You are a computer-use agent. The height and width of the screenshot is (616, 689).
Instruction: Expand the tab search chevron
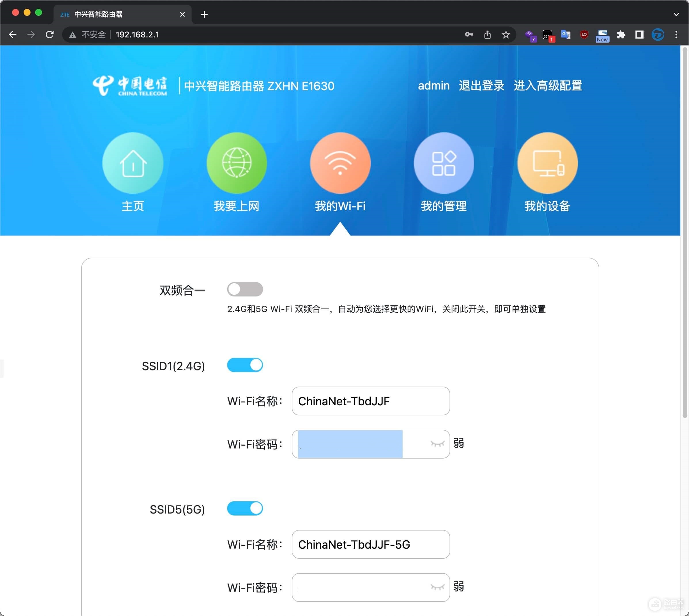(x=676, y=14)
